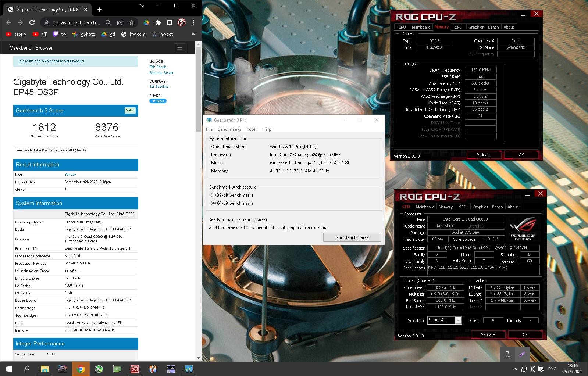Open the Chrome profile avatar

point(182,22)
